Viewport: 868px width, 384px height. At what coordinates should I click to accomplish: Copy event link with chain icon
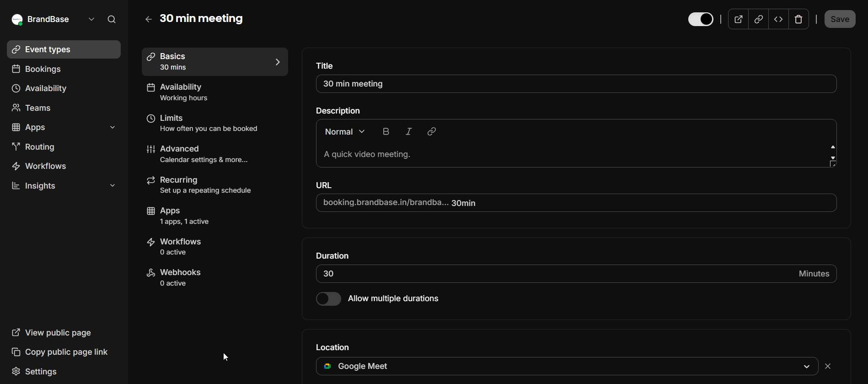pos(759,19)
